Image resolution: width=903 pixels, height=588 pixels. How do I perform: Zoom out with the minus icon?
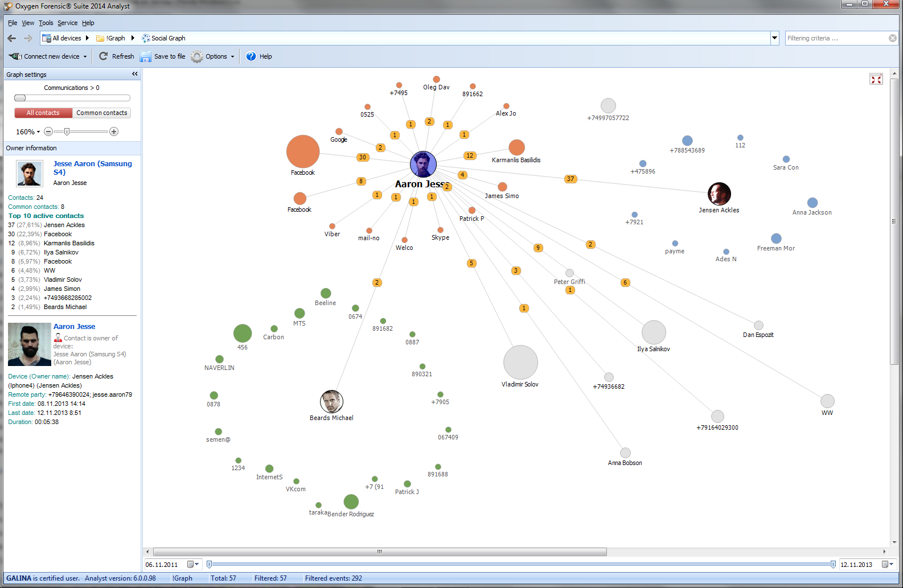48,131
